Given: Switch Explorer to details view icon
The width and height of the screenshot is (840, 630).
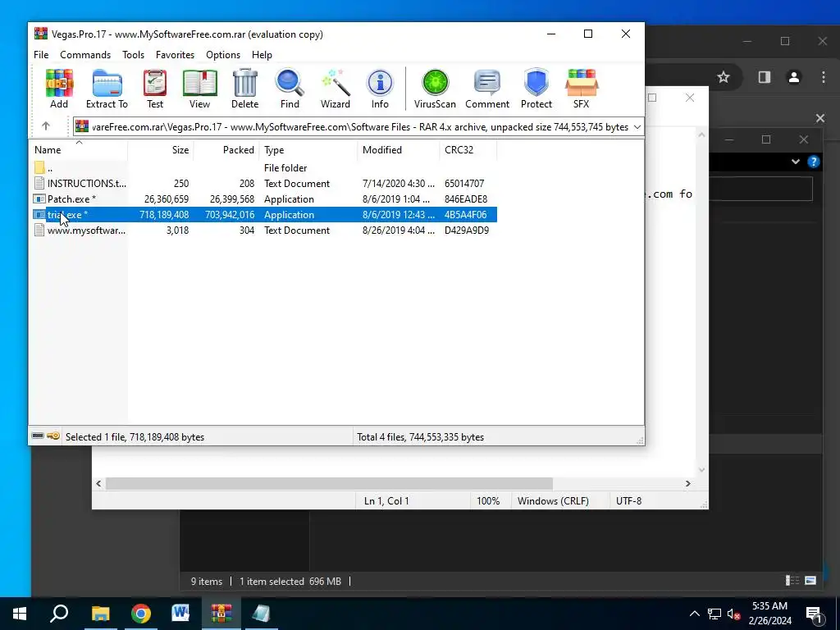Looking at the screenshot, I should [792, 580].
